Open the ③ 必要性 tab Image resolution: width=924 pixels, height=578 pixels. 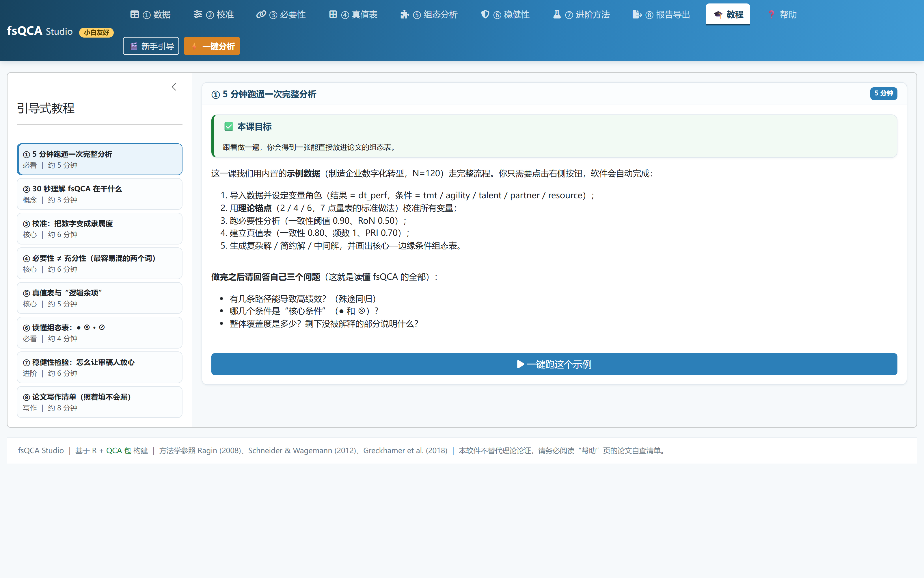pos(281,14)
